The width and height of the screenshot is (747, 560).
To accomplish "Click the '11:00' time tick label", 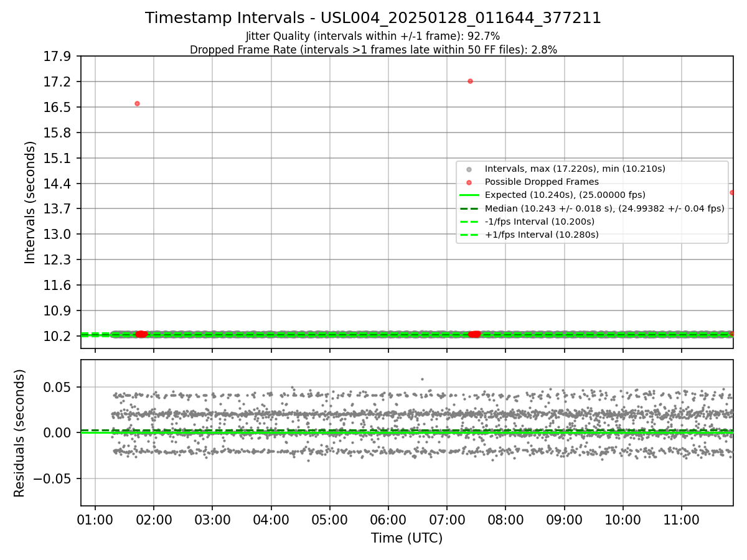I will point(681,520).
